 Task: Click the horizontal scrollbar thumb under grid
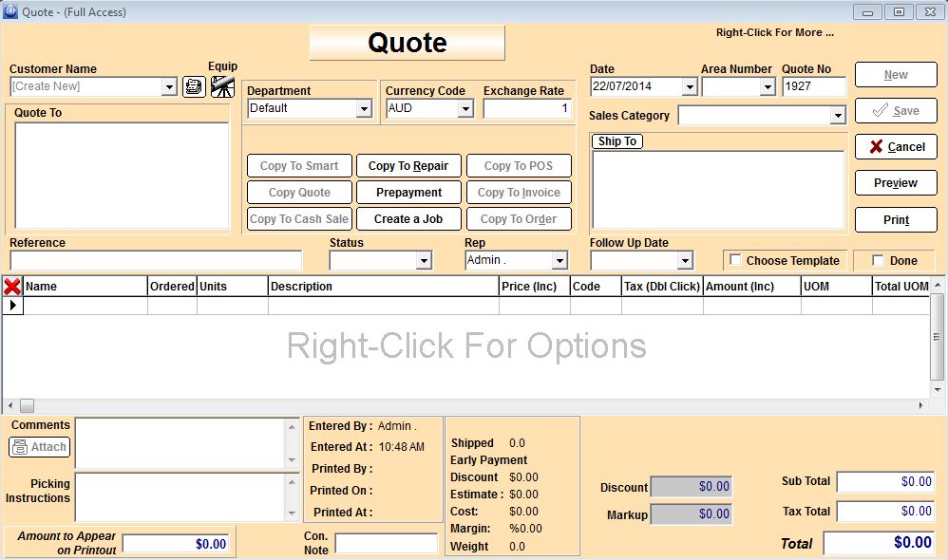click(x=27, y=405)
